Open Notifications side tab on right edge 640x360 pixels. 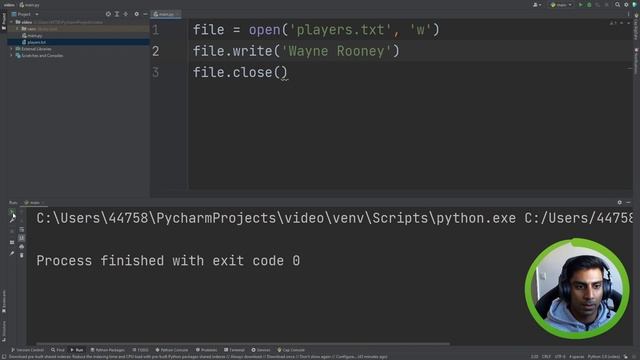636,61
